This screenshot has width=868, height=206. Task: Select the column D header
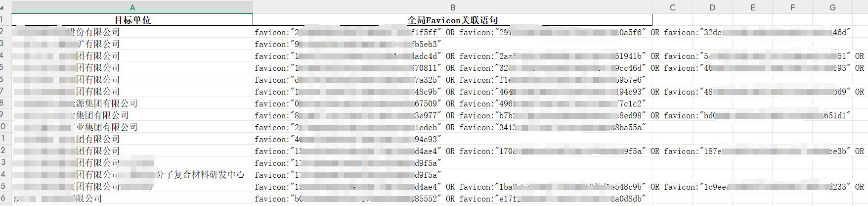712,7
